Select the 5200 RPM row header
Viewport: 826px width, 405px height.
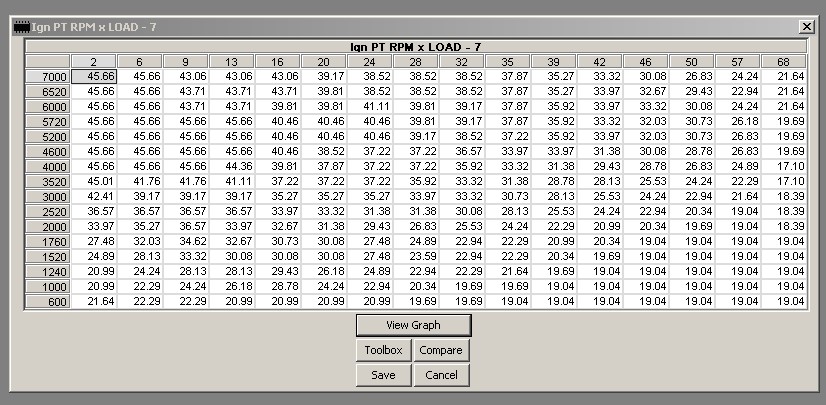pyautogui.click(x=47, y=136)
